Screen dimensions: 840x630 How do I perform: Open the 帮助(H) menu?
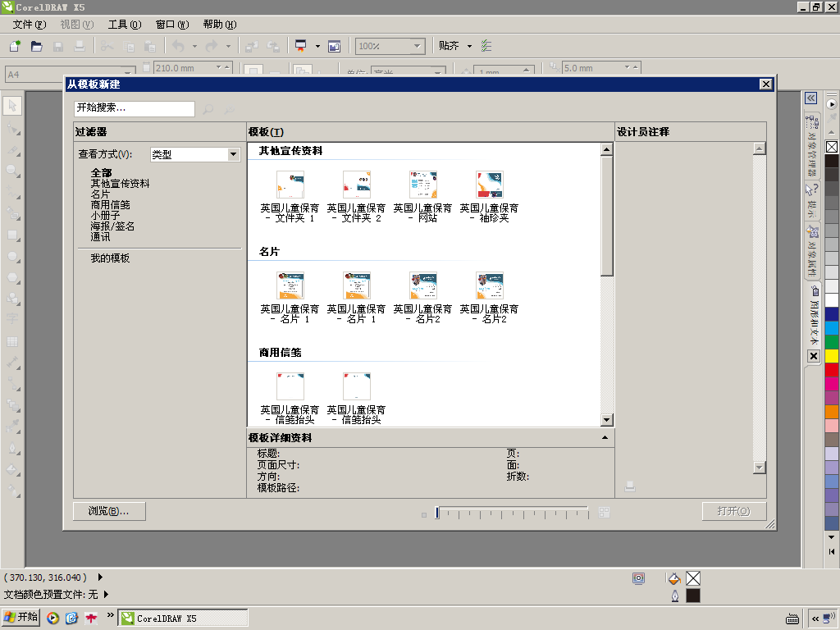coord(220,25)
